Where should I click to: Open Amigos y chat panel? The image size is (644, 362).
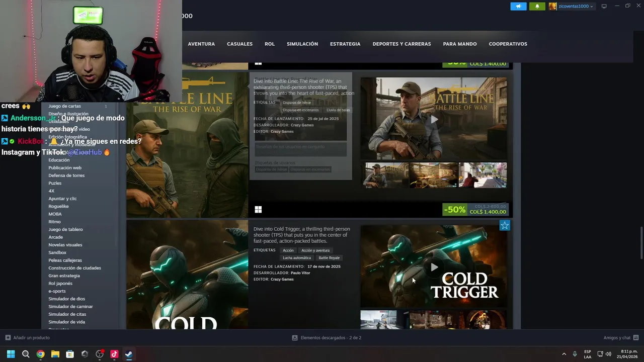(621, 338)
